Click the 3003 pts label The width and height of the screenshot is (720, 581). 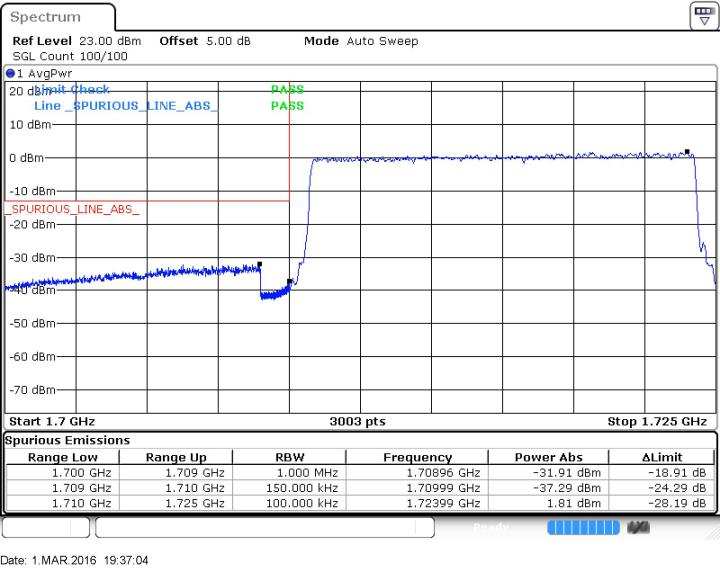(x=357, y=421)
